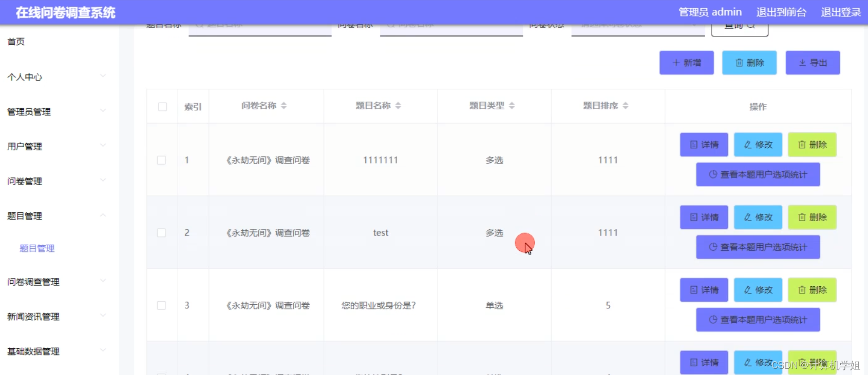Click the 在线问卷调查系统 title
The height and width of the screenshot is (375, 868).
[x=65, y=13]
